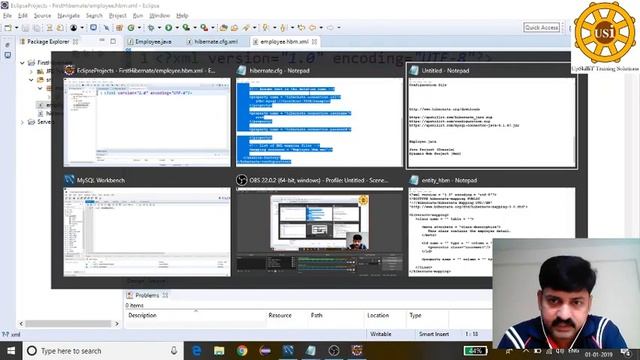Click the Quick Access search field
This screenshot has height=360, width=640.
(541, 27)
